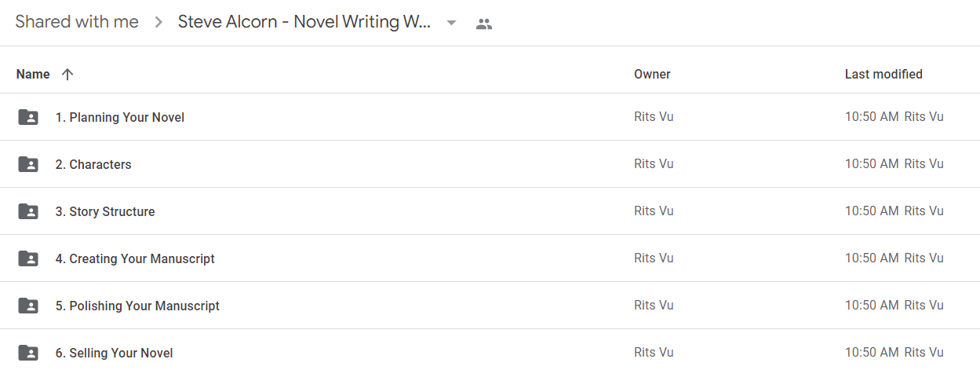This screenshot has height=370, width=980.
Task: Sort by the Last modified column header
Action: point(883,74)
